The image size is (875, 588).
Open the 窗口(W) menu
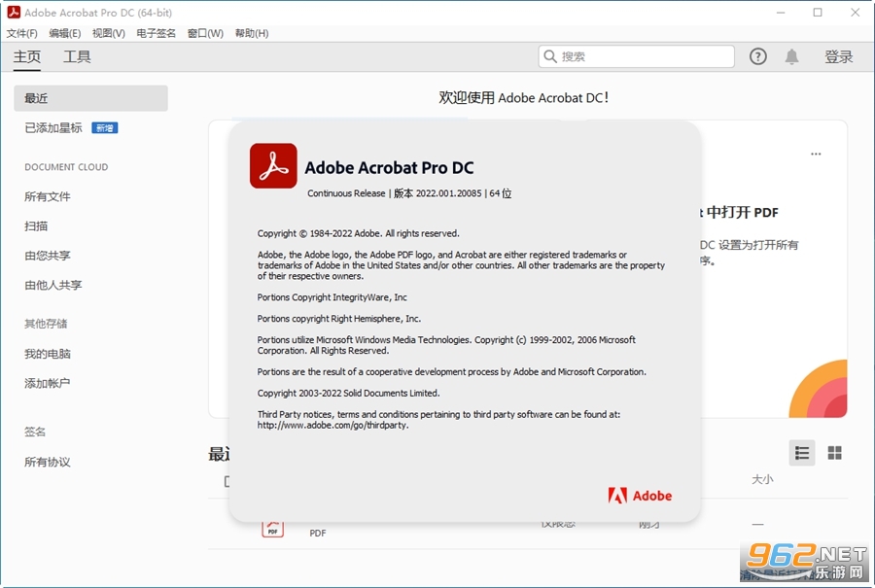205,33
